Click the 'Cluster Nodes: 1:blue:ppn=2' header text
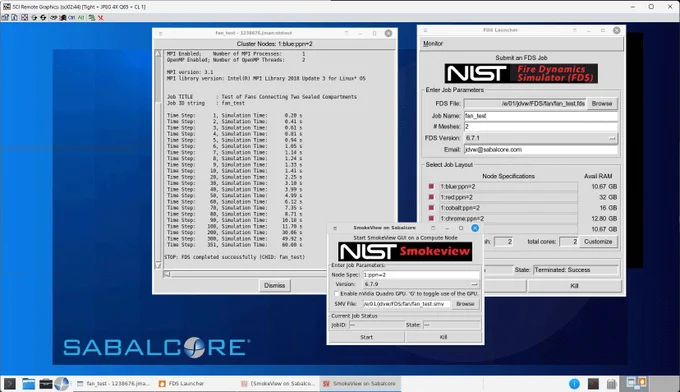Viewport: 680px width, 392px height. (x=274, y=44)
